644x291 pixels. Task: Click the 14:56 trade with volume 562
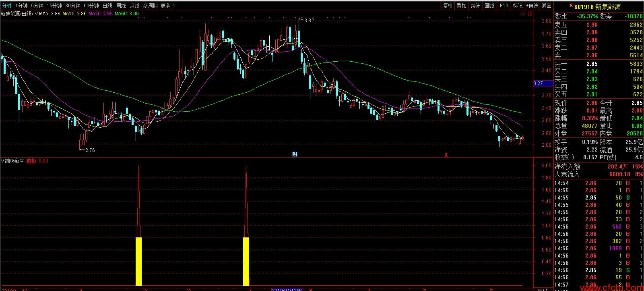[599, 227]
